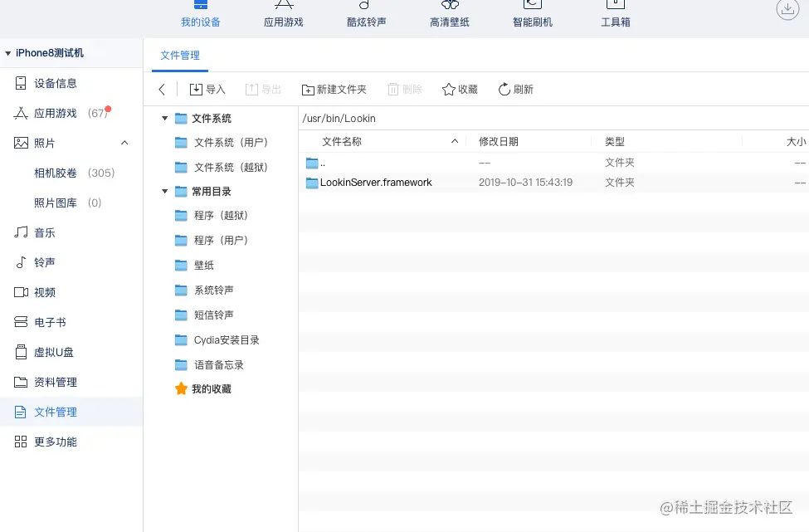Sort by 文件名称 column header
Viewport: 809px width, 532px height.
[x=342, y=141]
